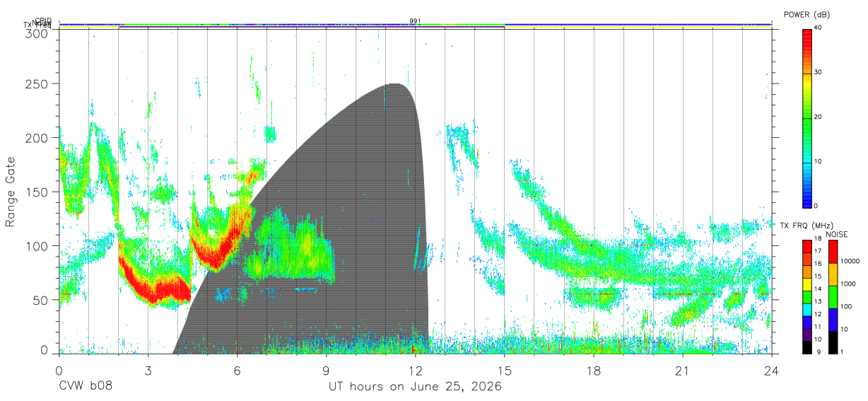Click the 14 MHz label on TX FRQ scale

pos(818,289)
